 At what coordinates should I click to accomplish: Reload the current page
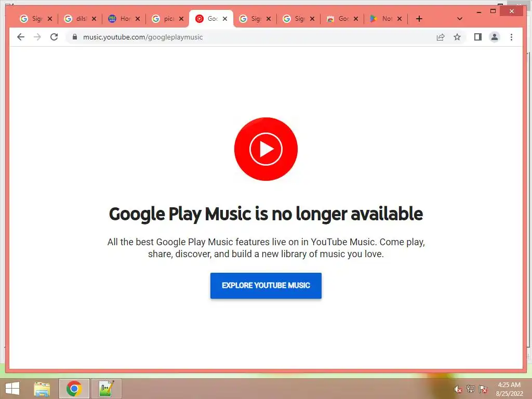(54, 37)
